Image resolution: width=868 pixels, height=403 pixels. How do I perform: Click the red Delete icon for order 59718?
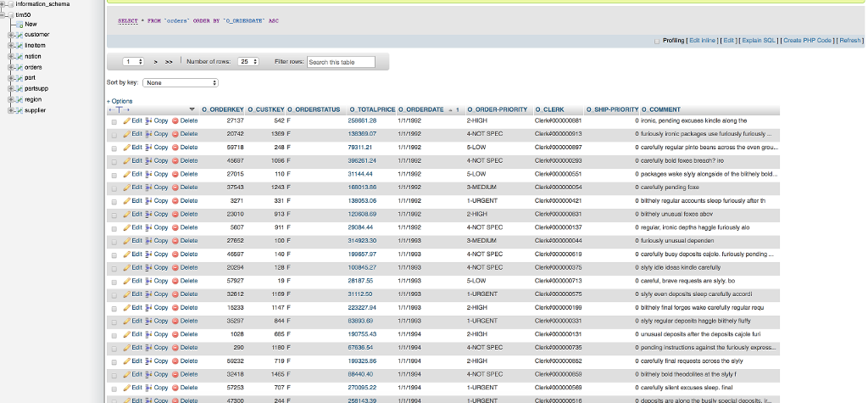(175, 148)
